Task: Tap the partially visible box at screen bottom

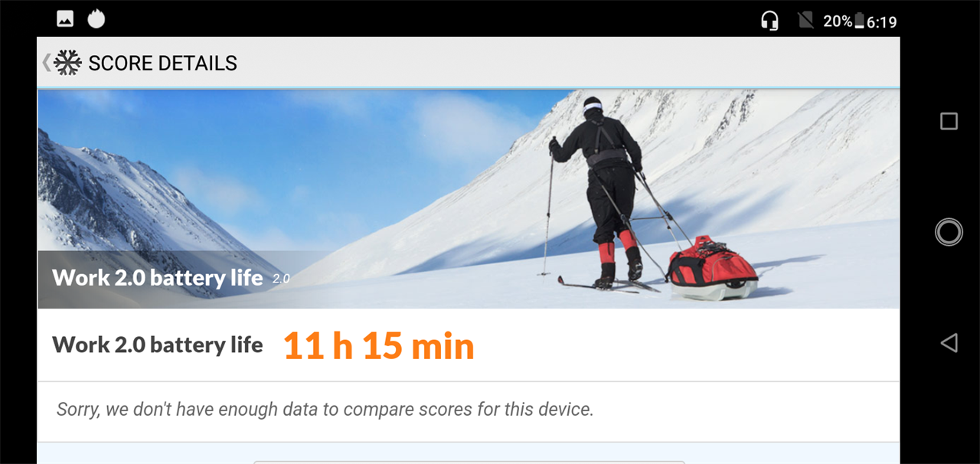Action: 469,462
